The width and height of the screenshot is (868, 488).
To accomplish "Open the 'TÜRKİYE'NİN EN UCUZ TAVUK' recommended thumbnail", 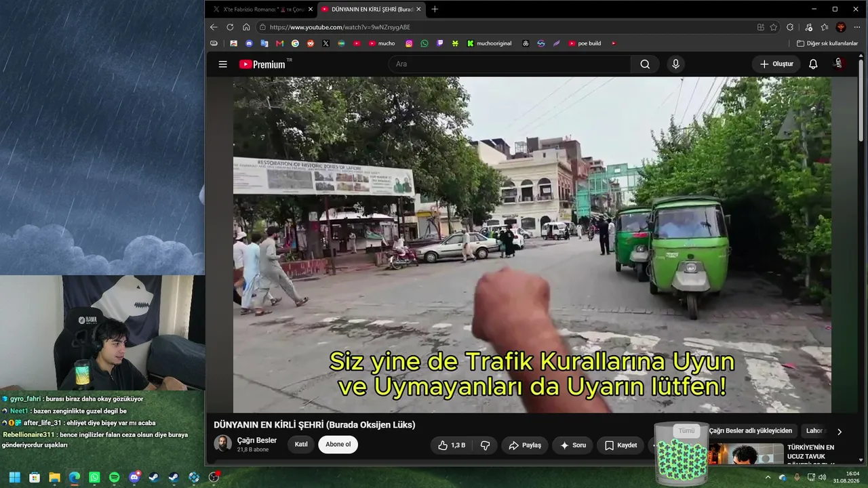I will click(746, 454).
